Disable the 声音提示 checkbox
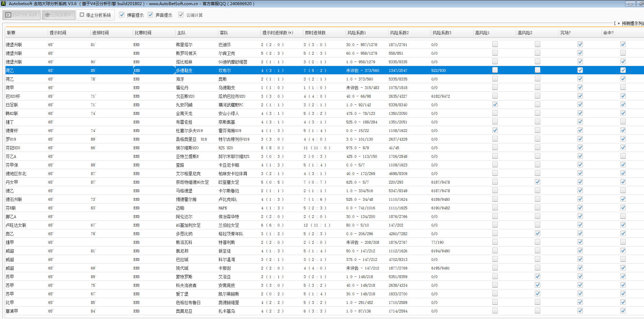Image resolution: width=644 pixels, height=319 pixels. pos(150,15)
